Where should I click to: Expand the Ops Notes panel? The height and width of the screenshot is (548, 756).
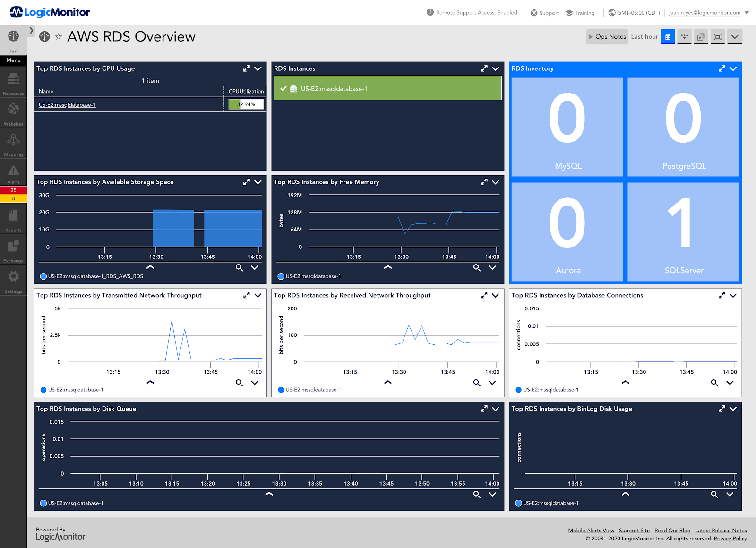[607, 36]
